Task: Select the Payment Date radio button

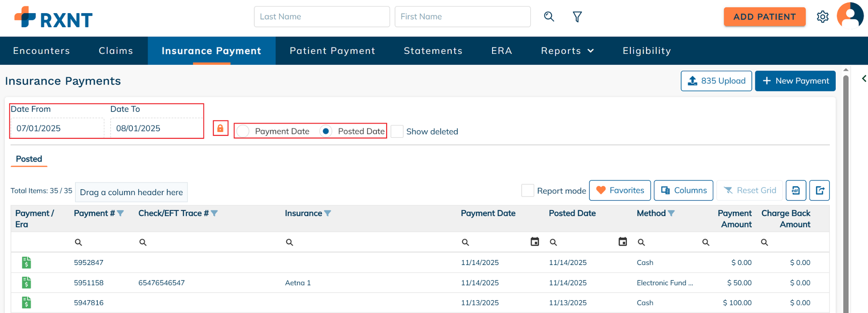Action: 243,131
